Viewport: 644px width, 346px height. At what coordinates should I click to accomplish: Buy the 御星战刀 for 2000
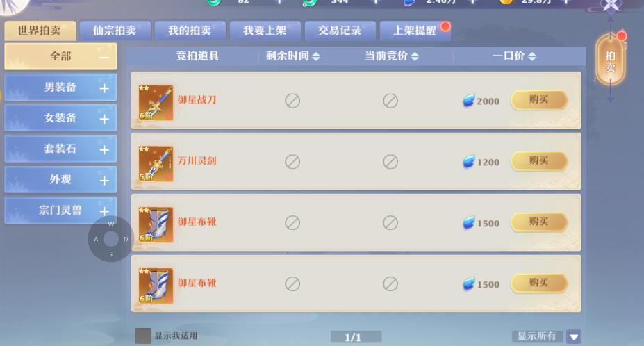coord(539,100)
